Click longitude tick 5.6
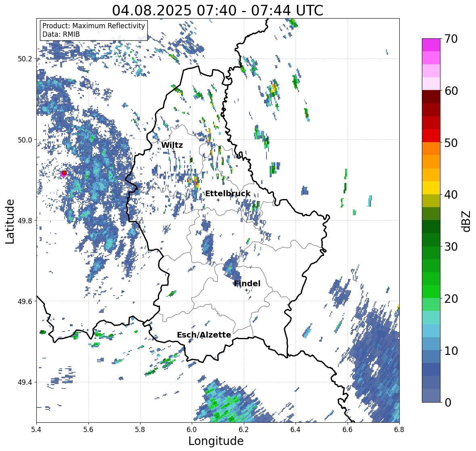The image size is (476, 451). (88, 430)
